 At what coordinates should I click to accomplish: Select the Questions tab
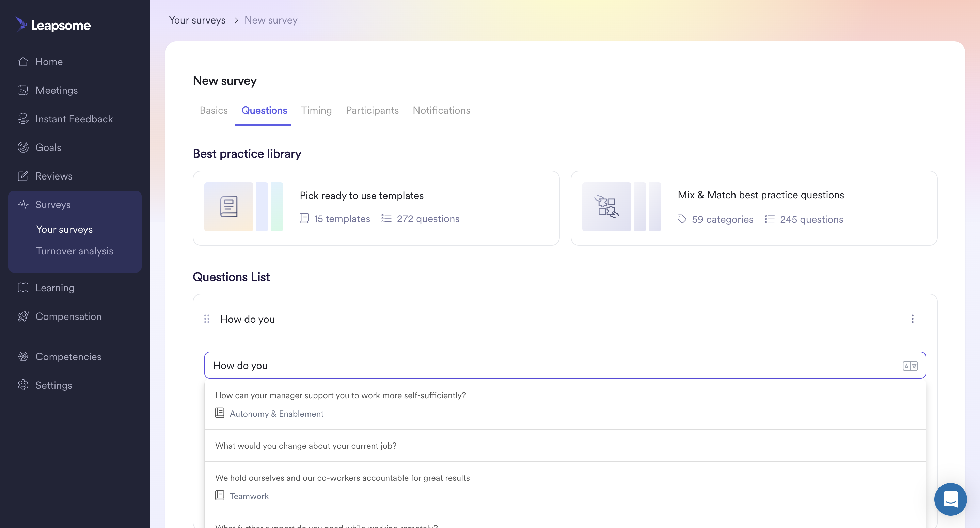tap(264, 110)
